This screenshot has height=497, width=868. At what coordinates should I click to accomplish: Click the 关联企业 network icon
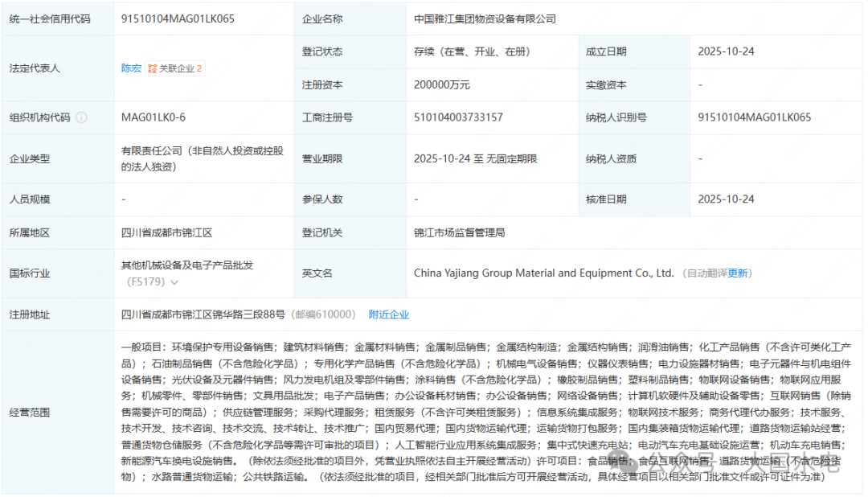click(152, 69)
